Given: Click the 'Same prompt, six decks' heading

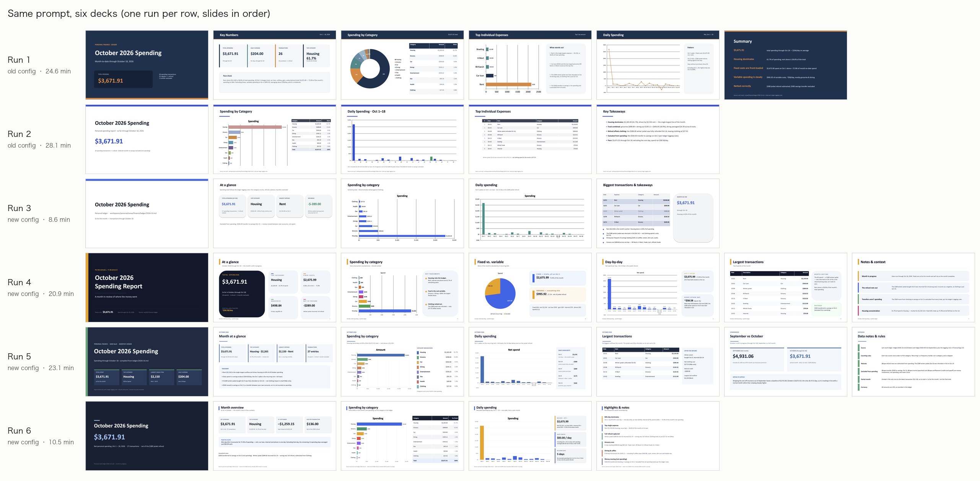Looking at the screenshot, I should (139, 14).
